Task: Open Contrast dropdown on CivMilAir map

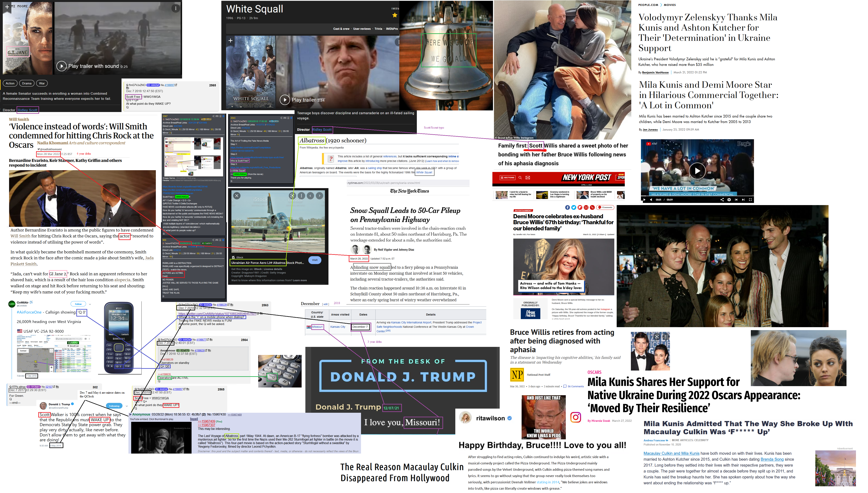Action: 23,351
